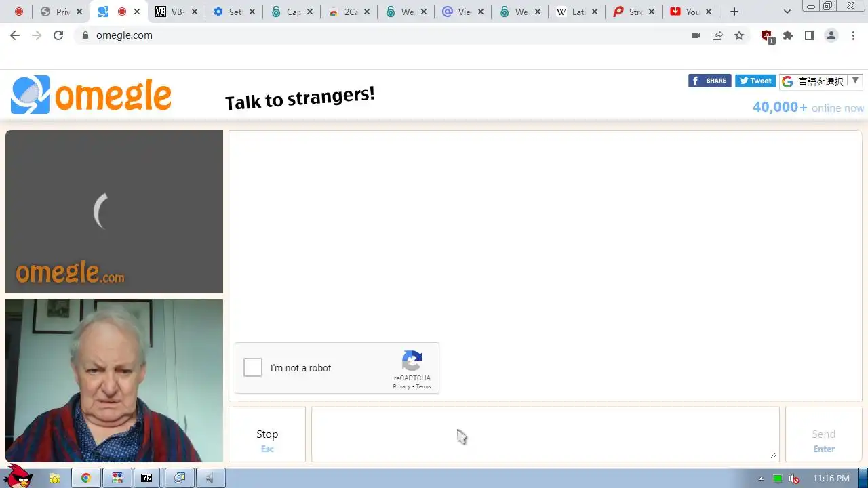Click the Chrome taskbar icon

click(86, 479)
